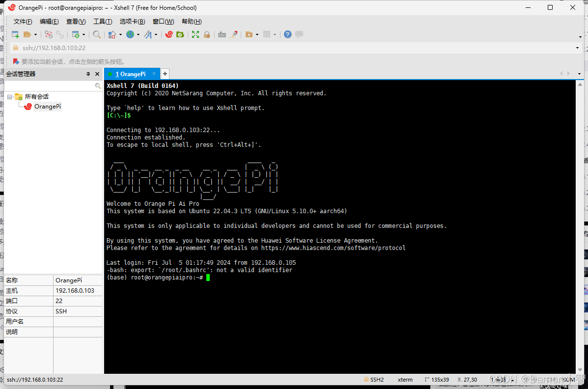Open help via blue question mark

288,34
